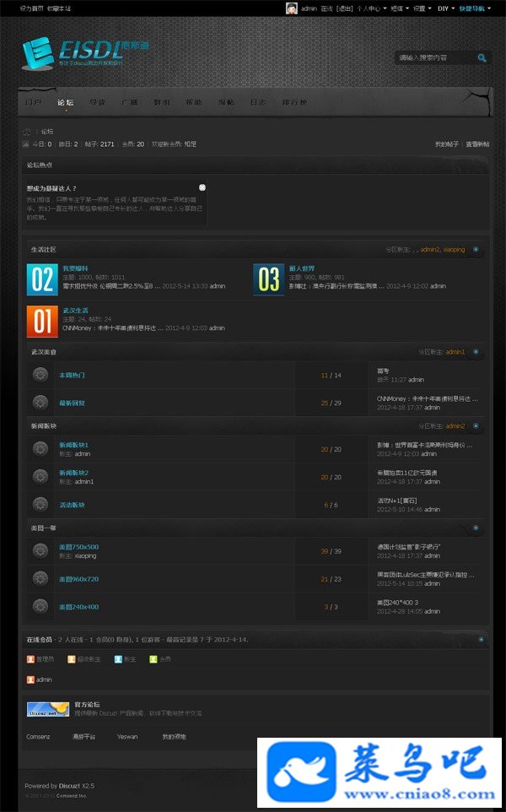Collapse the 武汉美食 category section
506x812 pixels.
[476, 352]
